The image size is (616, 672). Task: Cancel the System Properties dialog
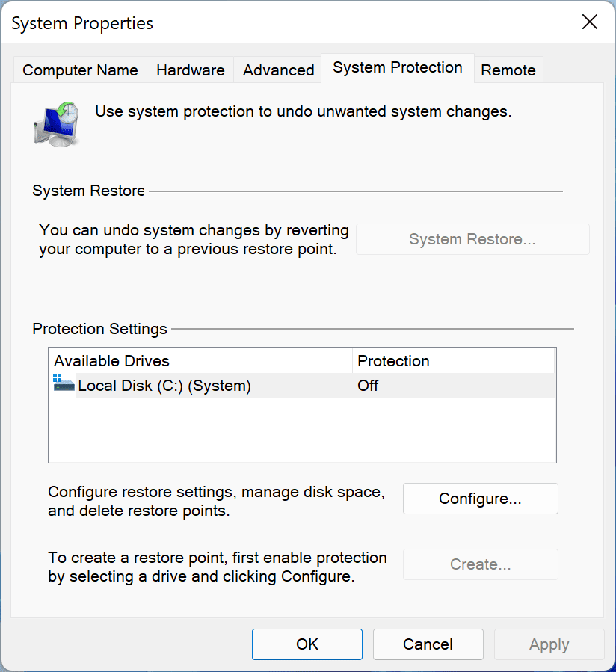coord(428,644)
